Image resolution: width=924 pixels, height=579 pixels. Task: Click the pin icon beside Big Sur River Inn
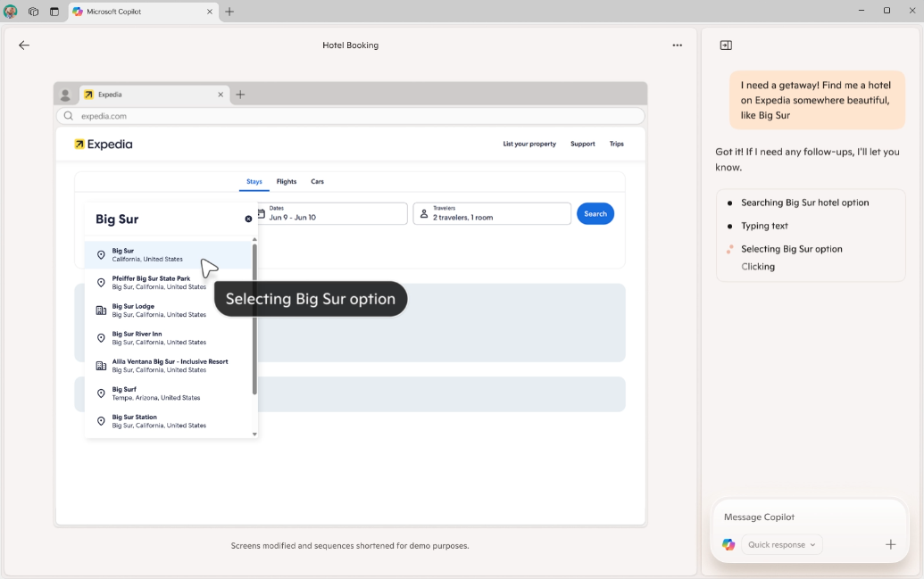pos(101,338)
